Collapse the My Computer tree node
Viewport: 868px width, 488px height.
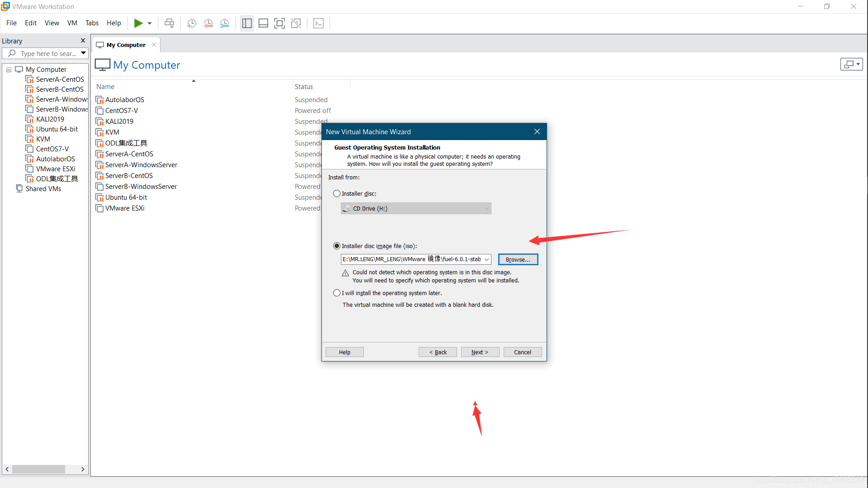click(9, 70)
